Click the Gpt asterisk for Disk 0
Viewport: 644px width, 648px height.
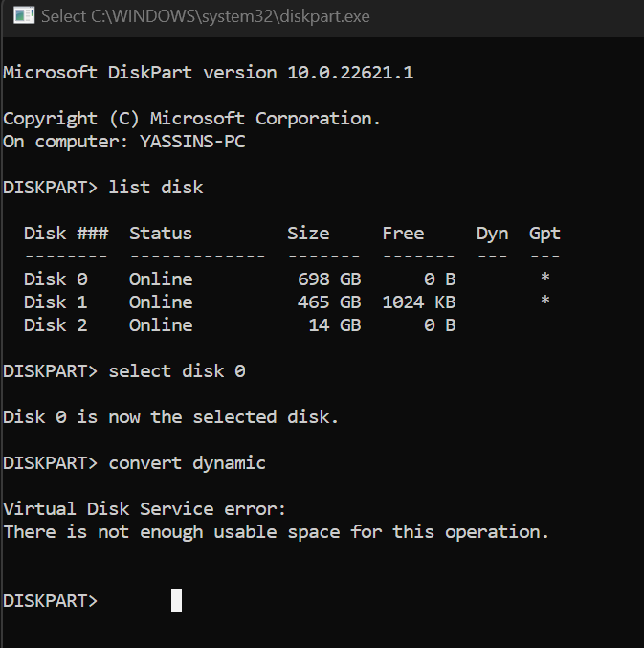544,279
